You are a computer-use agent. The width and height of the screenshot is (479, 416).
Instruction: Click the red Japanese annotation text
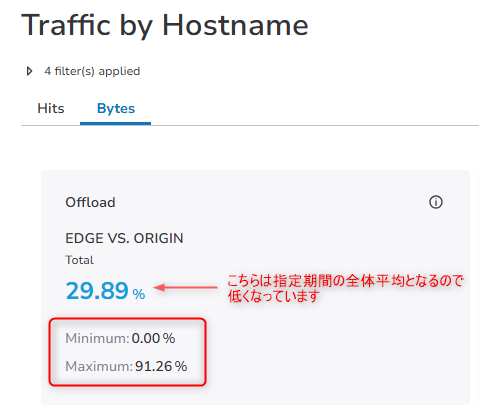(x=345, y=288)
